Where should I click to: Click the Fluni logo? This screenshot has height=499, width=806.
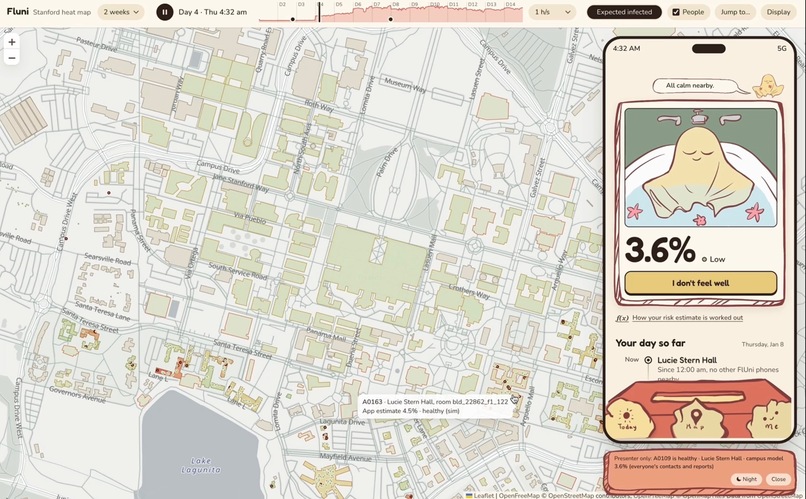point(17,11)
